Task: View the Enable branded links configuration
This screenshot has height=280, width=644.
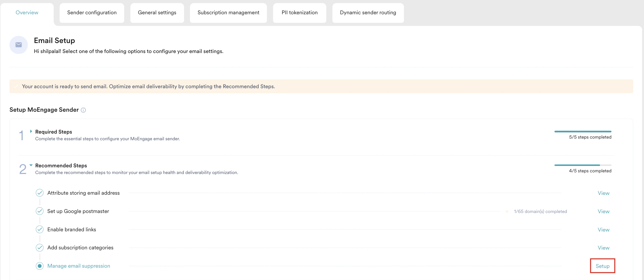Action: pyautogui.click(x=604, y=229)
